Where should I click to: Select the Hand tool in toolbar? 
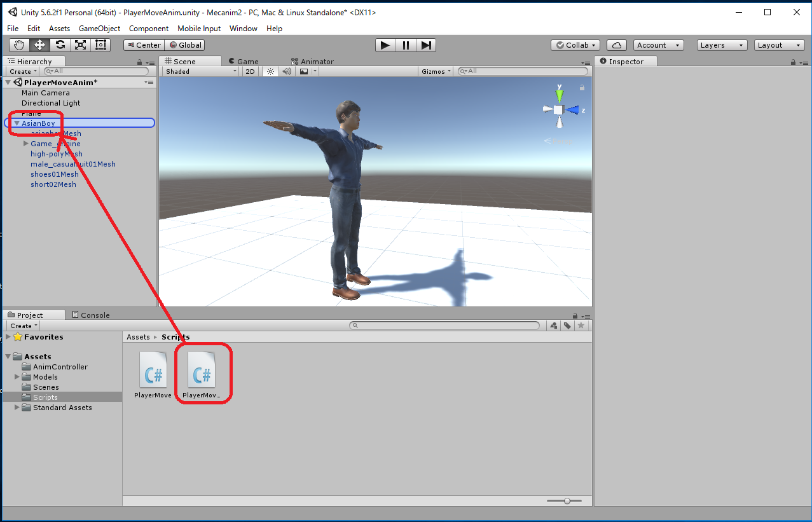click(x=19, y=45)
